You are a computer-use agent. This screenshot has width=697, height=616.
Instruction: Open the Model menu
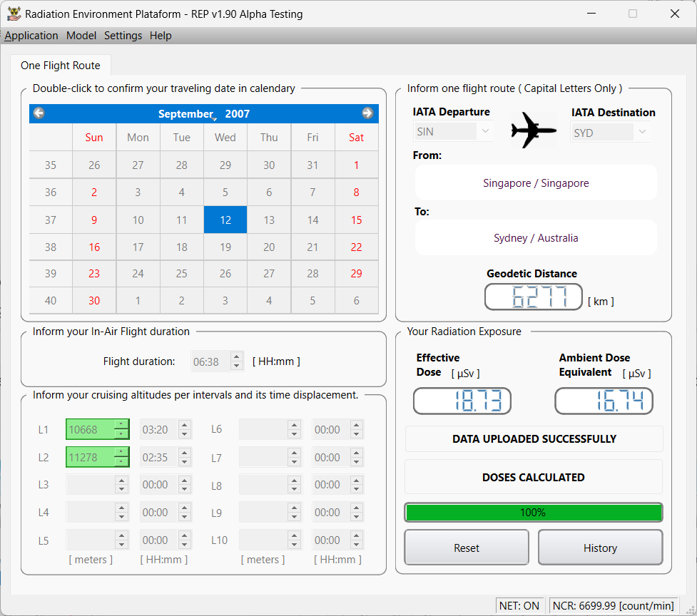(x=81, y=36)
